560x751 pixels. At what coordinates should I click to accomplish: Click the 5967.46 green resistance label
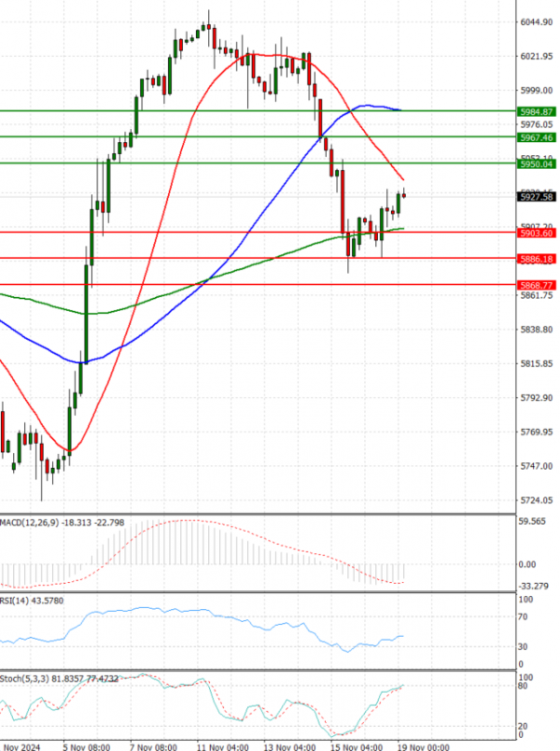(x=536, y=137)
